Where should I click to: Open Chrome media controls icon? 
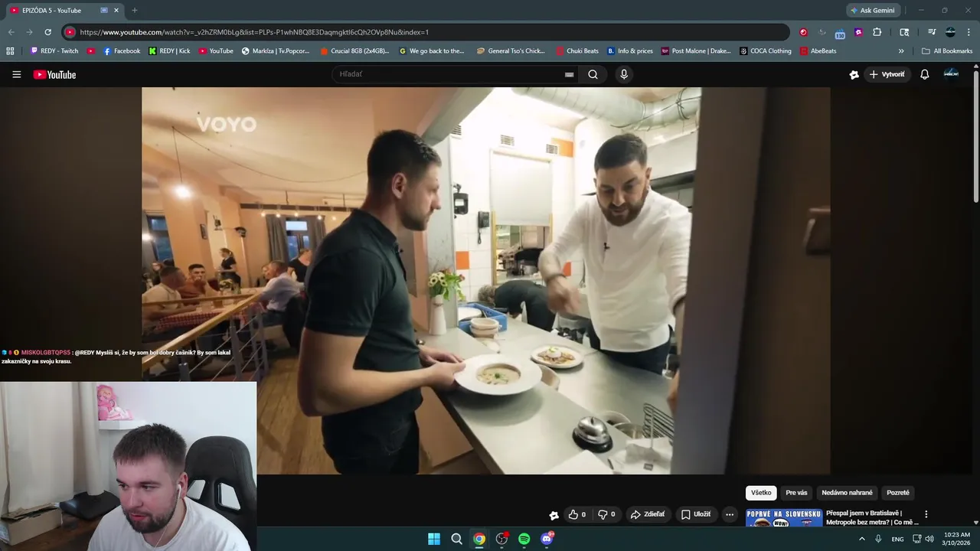[932, 32]
